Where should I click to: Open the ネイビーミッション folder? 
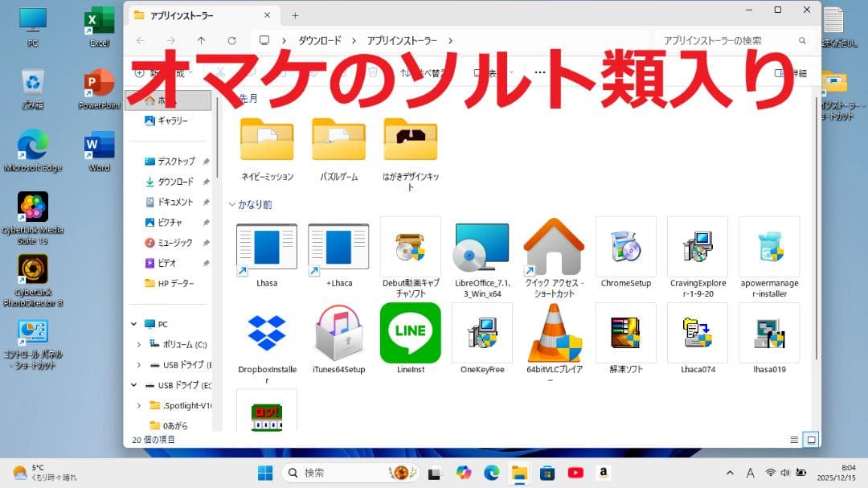tap(267, 149)
